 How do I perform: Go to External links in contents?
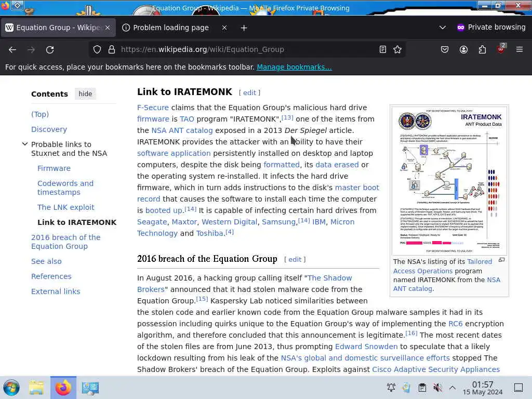[x=56, y=291]
